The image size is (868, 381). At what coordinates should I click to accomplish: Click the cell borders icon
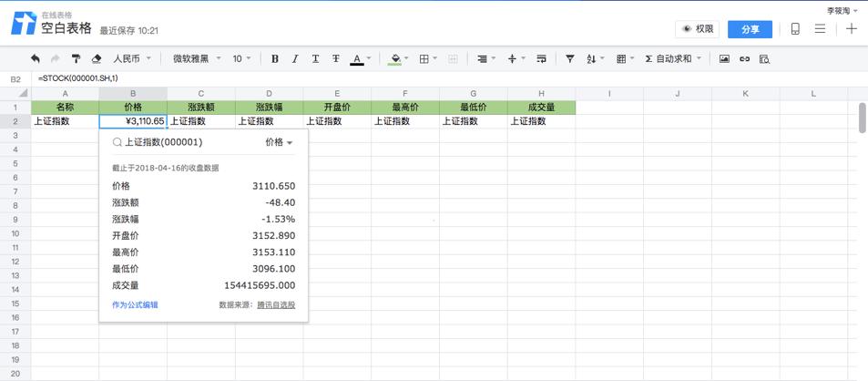pyautogui.click(x=424, y=58)
